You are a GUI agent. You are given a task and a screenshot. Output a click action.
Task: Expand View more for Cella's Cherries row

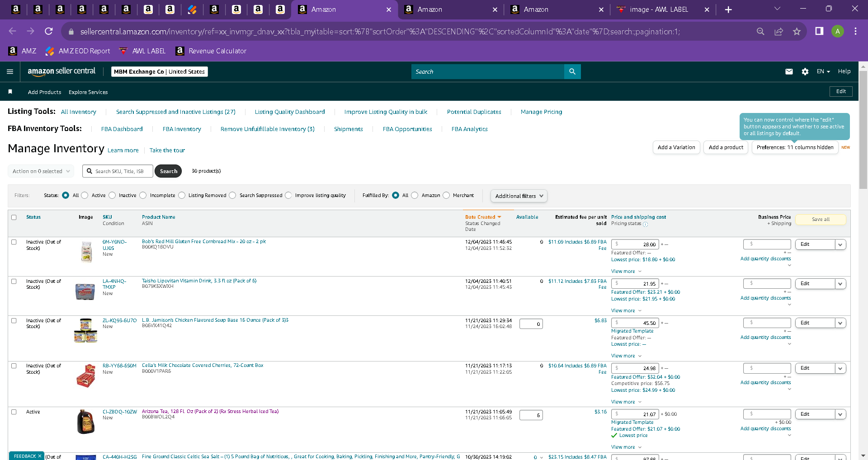pos(626,402)
